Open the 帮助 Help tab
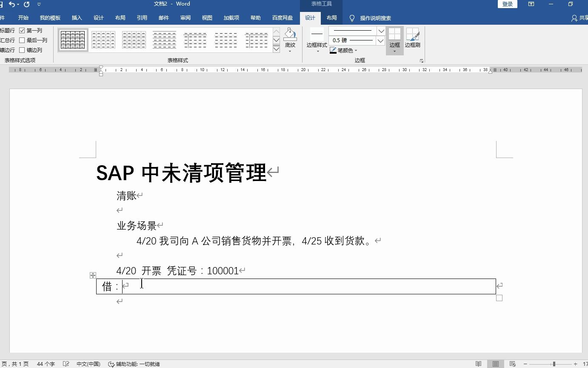Image resolution: width=588 pixels, height=368 pixels. [x=256, y=18]
